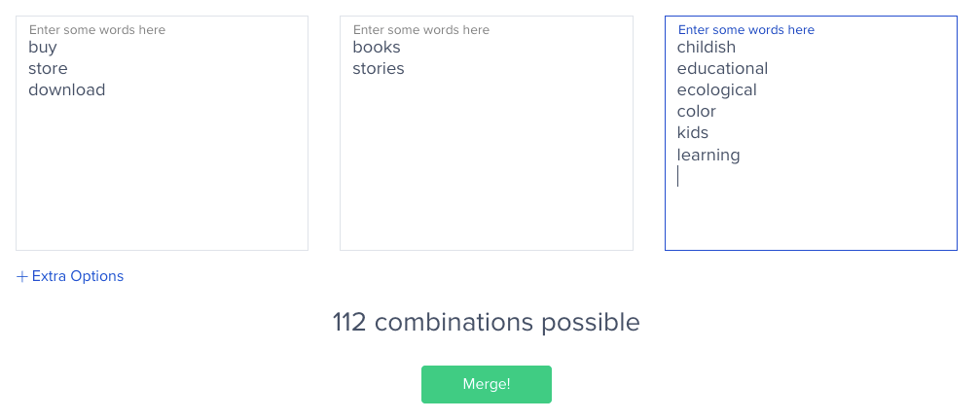Click the placeholder label above "buy"

pos(97,30)
